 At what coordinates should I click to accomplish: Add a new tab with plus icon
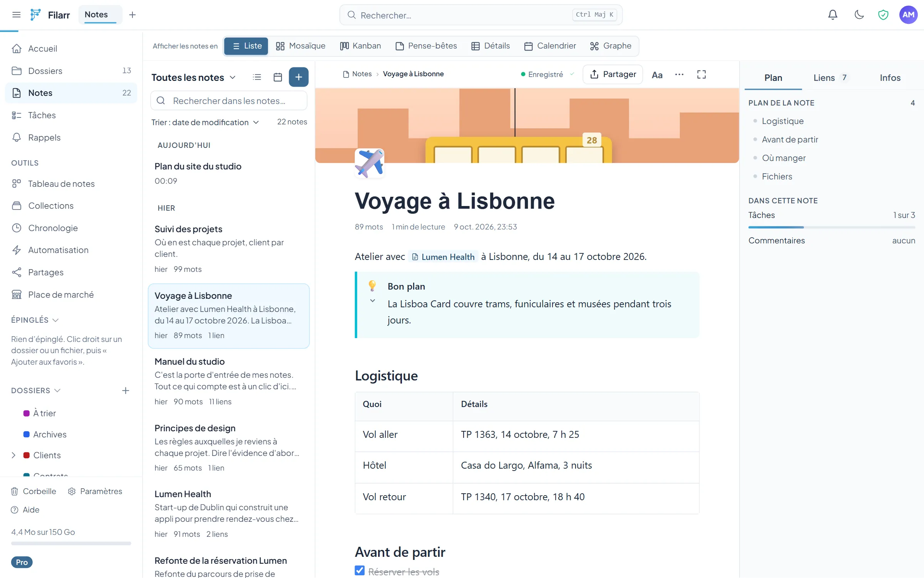point(132,15)
